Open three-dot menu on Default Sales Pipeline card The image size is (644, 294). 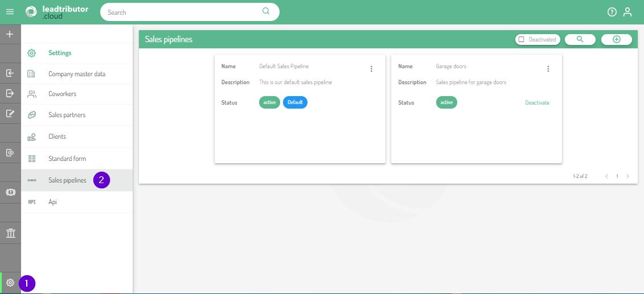(371, 69)
